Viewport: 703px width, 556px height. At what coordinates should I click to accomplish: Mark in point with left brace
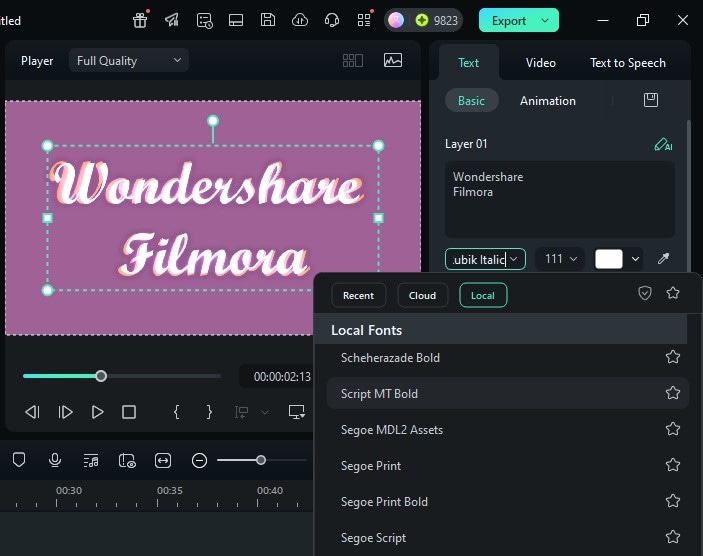pyautogui.click(x=177, y=412)
